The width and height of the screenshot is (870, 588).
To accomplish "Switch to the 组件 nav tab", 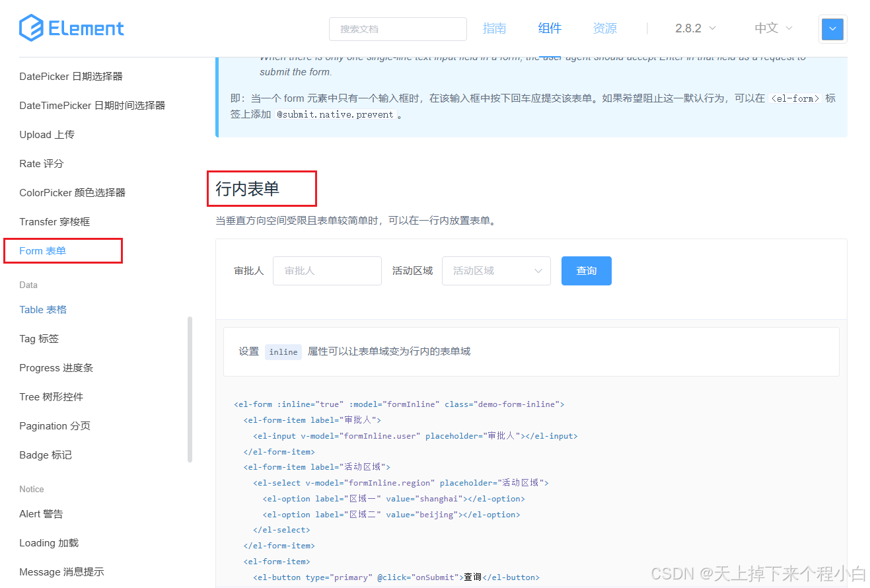I will (x=550, y=28).
